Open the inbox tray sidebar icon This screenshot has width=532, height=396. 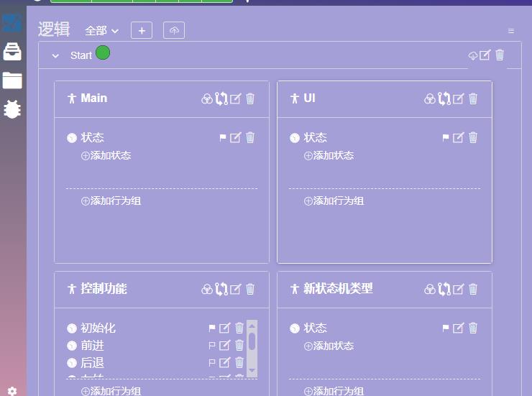(x=12, y=52)
